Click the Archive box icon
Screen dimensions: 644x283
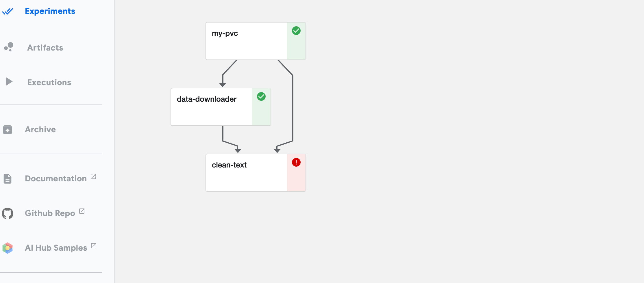(x=8, y=130)
